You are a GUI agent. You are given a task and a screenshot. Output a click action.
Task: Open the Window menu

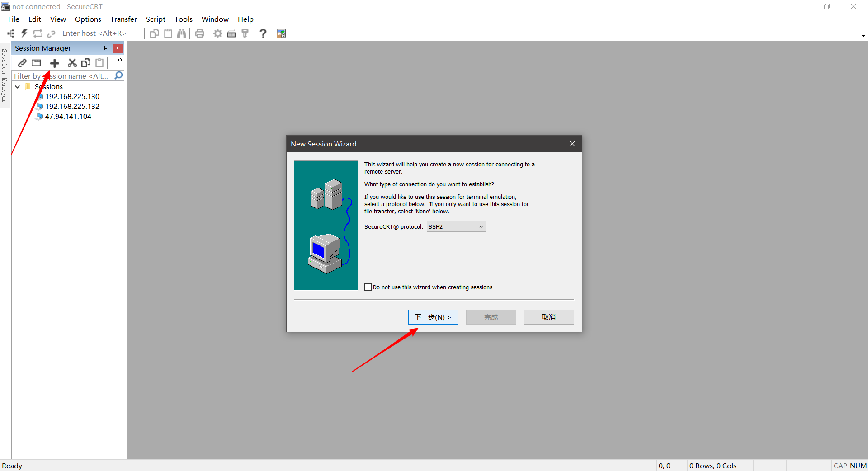click(x=215, y=19)
